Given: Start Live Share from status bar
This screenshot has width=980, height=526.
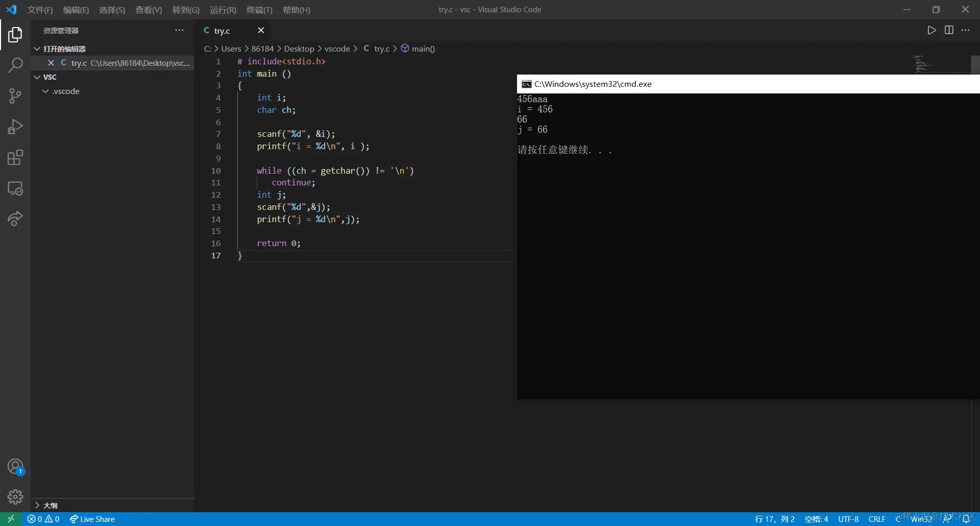Looking at the screenshot, I should [92, 519].
